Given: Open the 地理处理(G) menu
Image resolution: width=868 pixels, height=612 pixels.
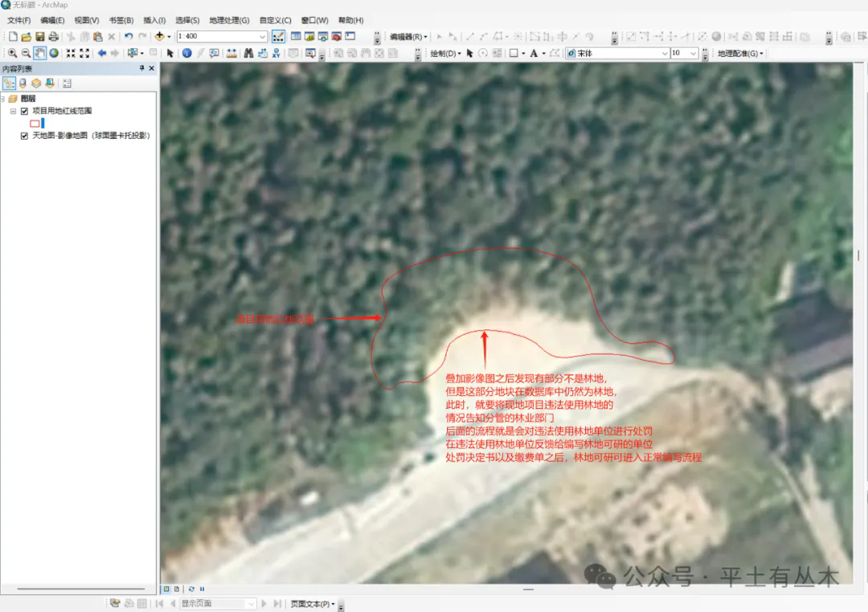Looking at the screenshot, I should [x=228, y=20].
